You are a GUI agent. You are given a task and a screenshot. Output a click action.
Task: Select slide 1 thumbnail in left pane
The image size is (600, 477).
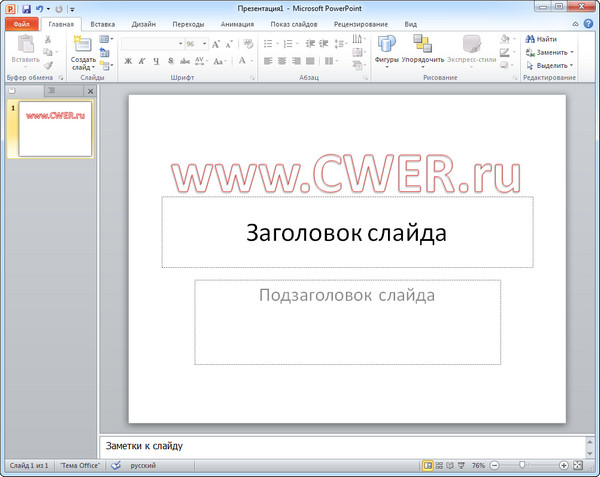click(x=55, y=129)
